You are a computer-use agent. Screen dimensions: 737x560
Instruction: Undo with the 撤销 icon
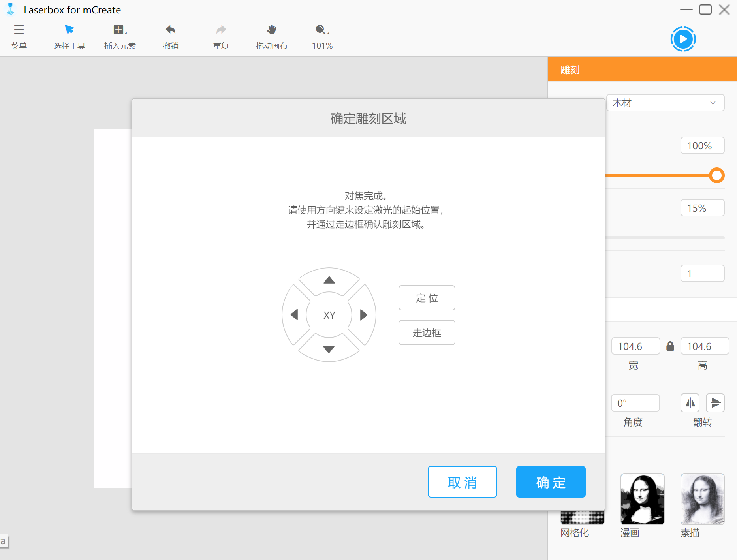(x=170, y=36)
